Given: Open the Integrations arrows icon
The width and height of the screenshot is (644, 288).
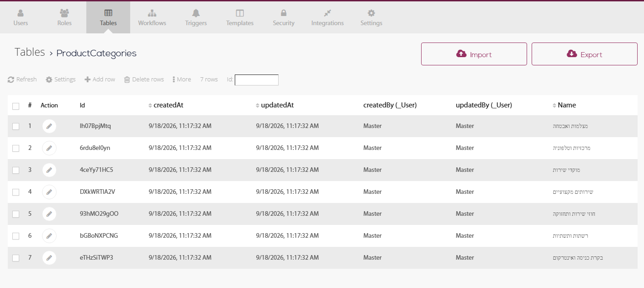Looking at the screenshot, I should tap(327, 13).
